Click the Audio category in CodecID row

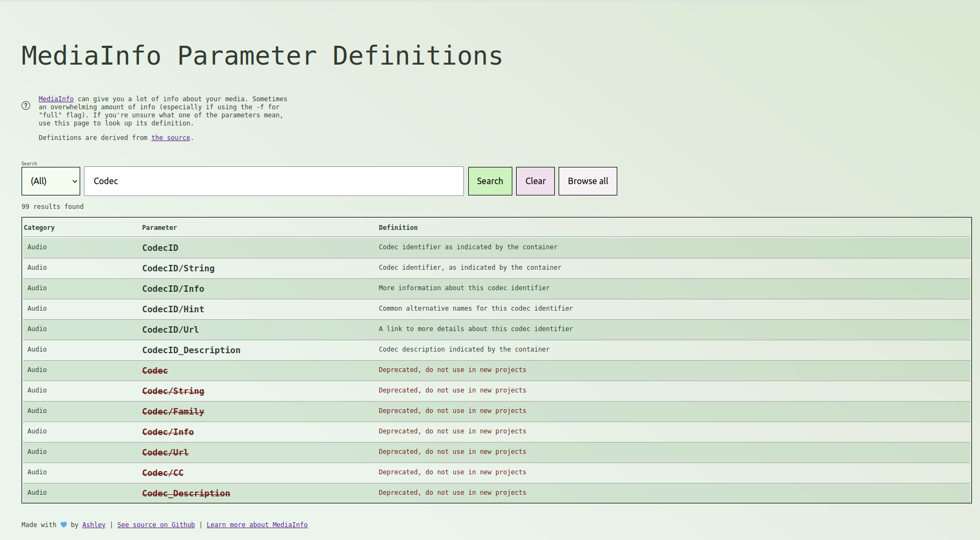[37, 247]
